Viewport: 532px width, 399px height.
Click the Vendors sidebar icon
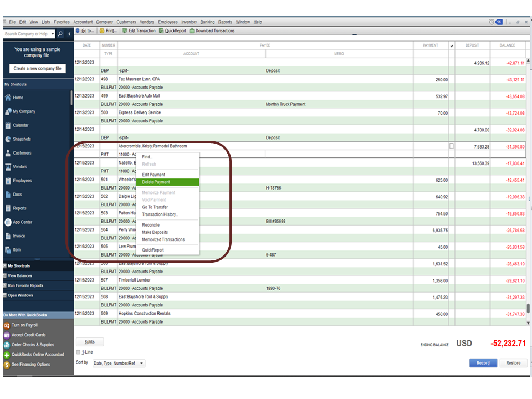coord(8,167)
